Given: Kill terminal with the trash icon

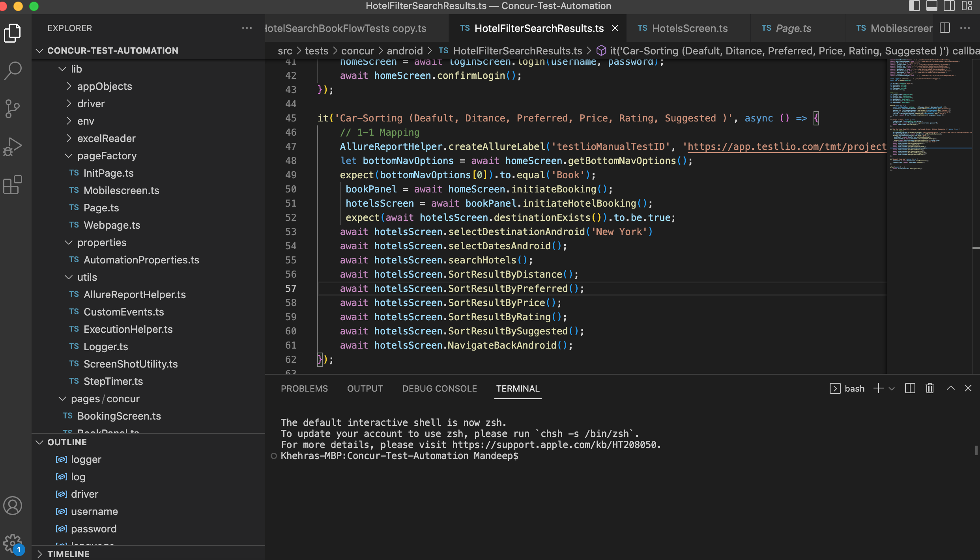Looking at the screenshot, I should point(930,388).
